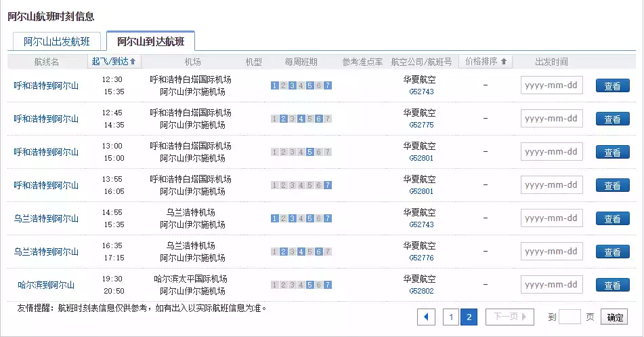Sort flights by 起飞/到达 time
This screenshot has width=644, height=337.
(x=114, y=62)
